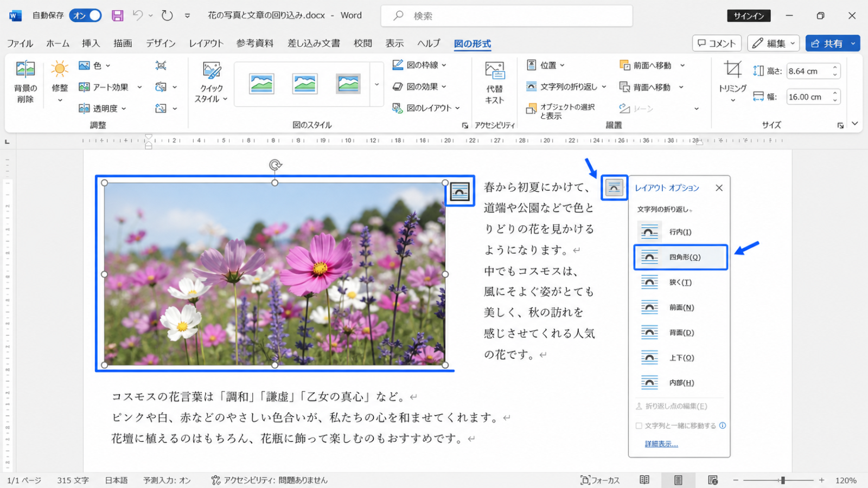Viewport: 868px width, 488px height.
Task: Click the 図の効果 (Picture Effects) icon
Action: tap(398, 87)
